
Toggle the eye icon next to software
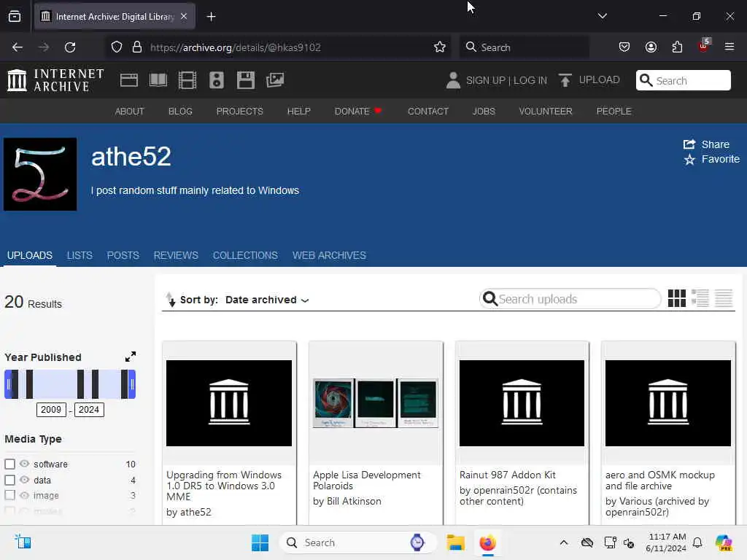tap(24, 464)
